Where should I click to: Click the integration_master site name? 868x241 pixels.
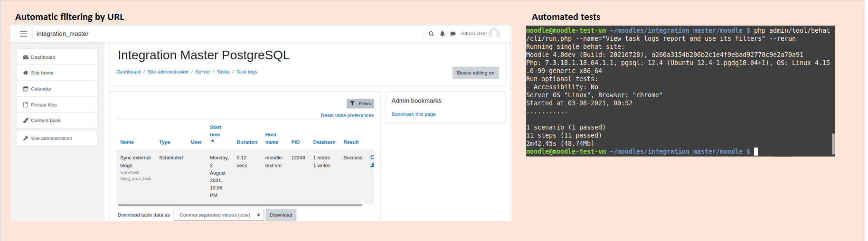click(x=63, y=34)
